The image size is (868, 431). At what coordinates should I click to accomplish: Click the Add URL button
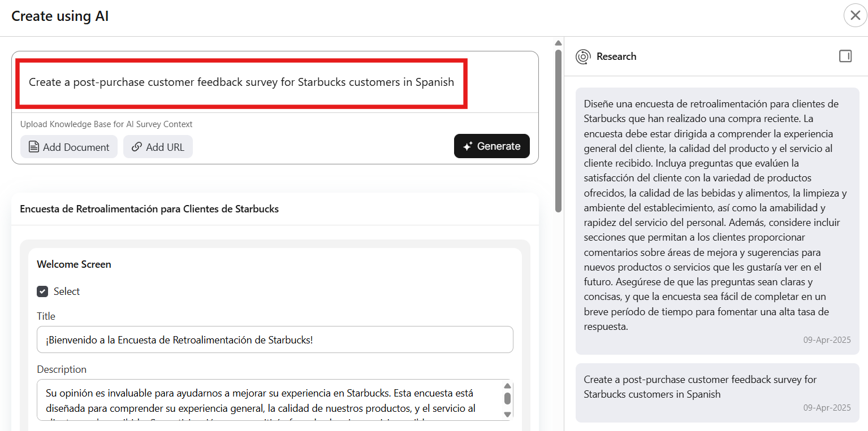(x=158, y=146)
